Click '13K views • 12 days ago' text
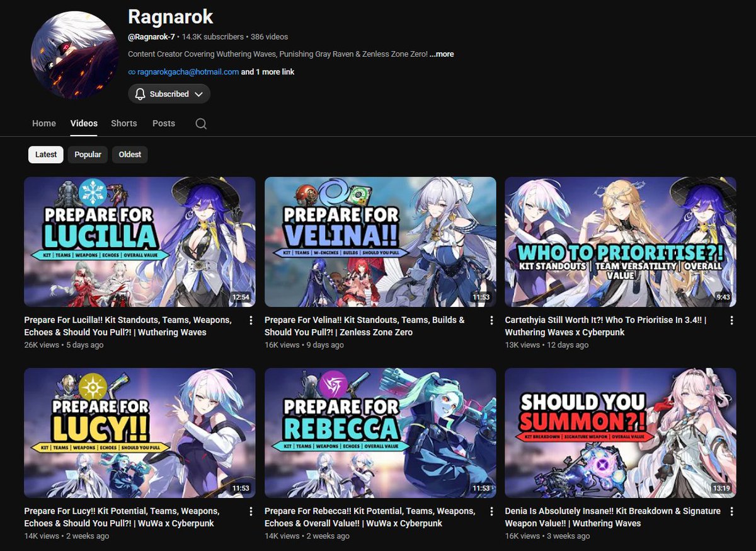The image size is (756, 551). pyautogui.click(x=547, y=345)
